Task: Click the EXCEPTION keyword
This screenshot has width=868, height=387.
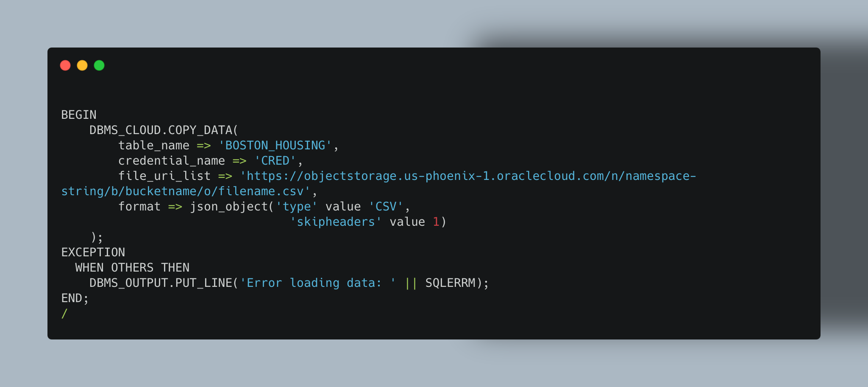Action: (93, 252)
